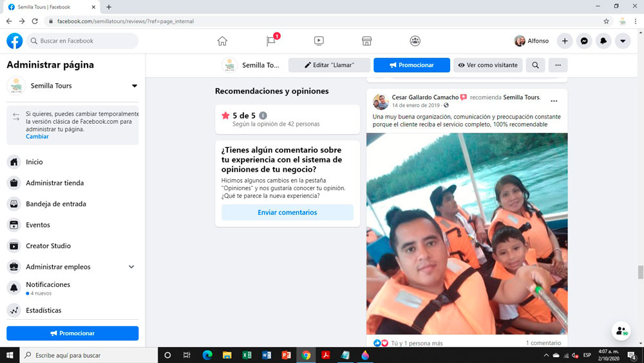
Task: Open the Watch video icon
Action: 319,41
